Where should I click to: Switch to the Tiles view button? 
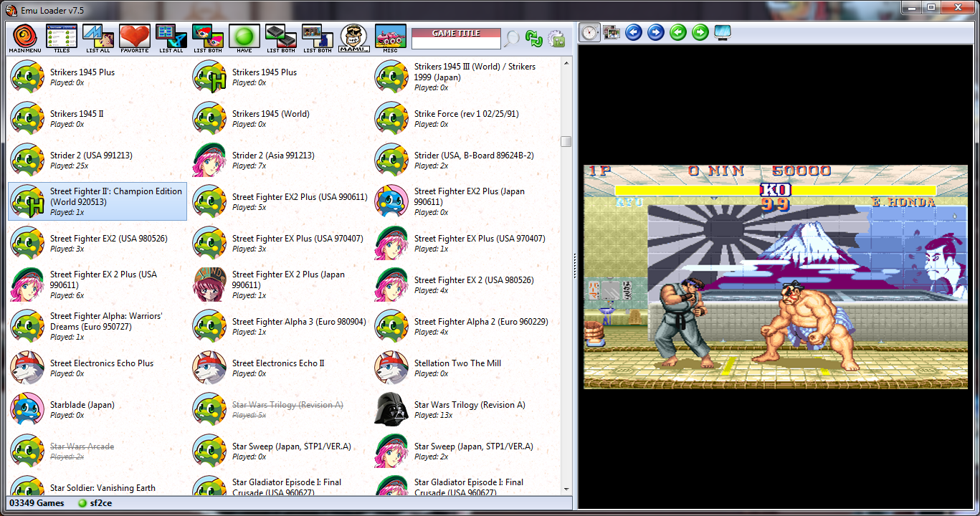[62, 39]
